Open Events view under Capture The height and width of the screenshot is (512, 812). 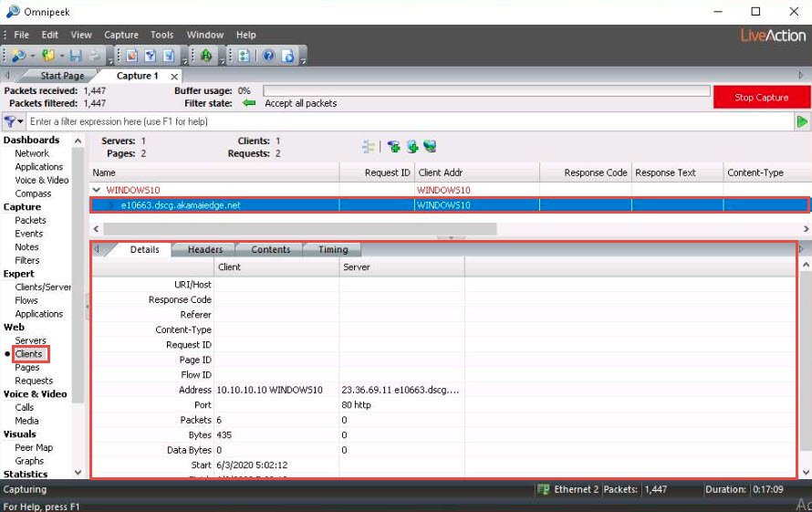tap(29, 234)
